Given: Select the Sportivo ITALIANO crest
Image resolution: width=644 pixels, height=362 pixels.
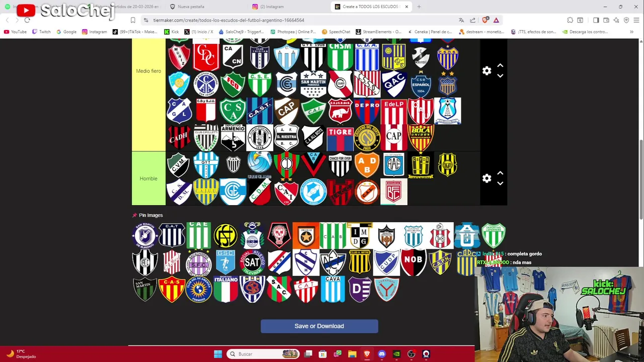Looking at the screenshot, I should [225, 289].
